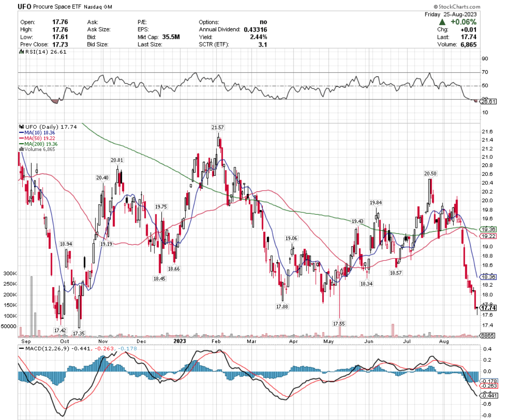Viewport: 509px width, 420px height.
Task: Click the Yield 2.44% value
Action: pos(258,37)
